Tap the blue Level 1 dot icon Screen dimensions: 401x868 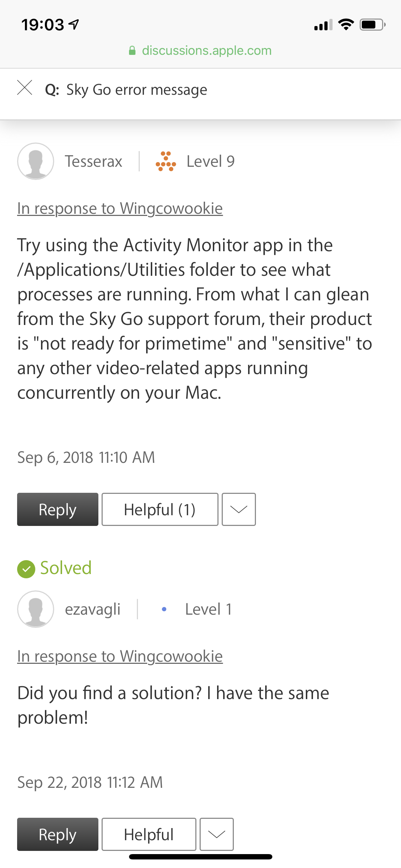(x=164, y=609)
